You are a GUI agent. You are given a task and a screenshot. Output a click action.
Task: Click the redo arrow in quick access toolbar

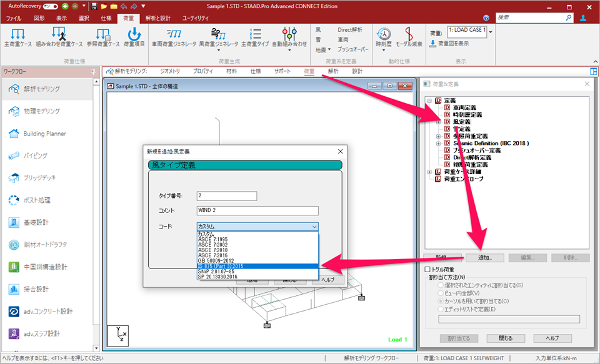point(134,6)
